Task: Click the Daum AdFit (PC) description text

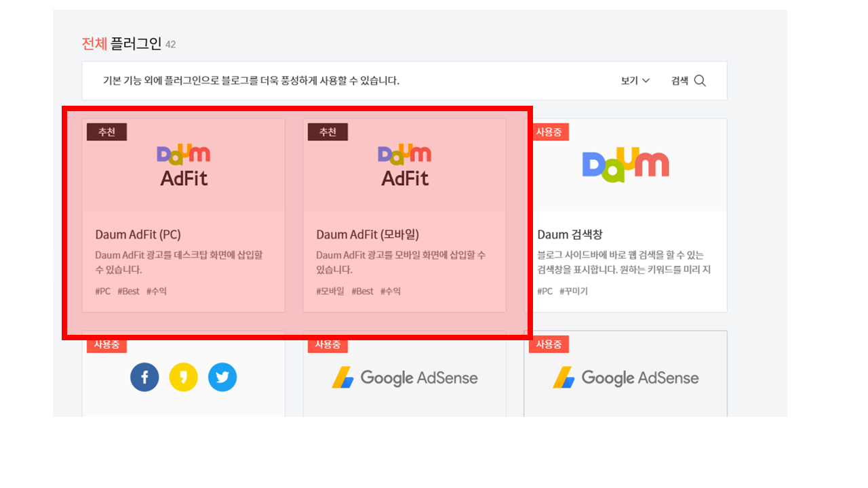Action: 179,262
